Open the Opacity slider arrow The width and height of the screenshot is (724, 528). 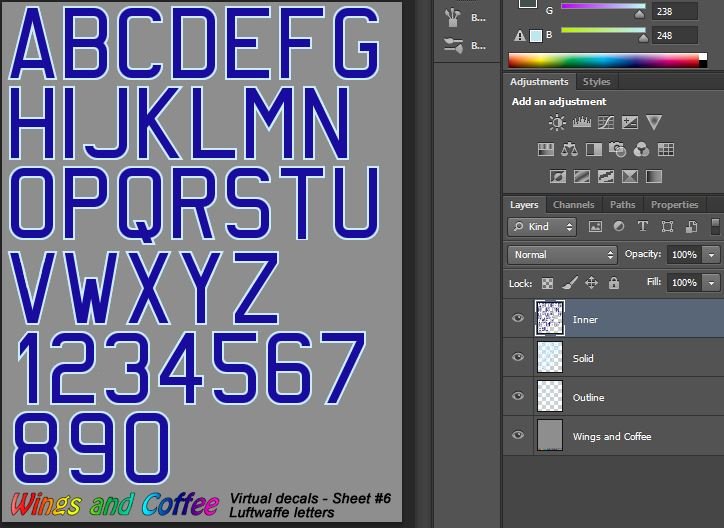(711, 255)
